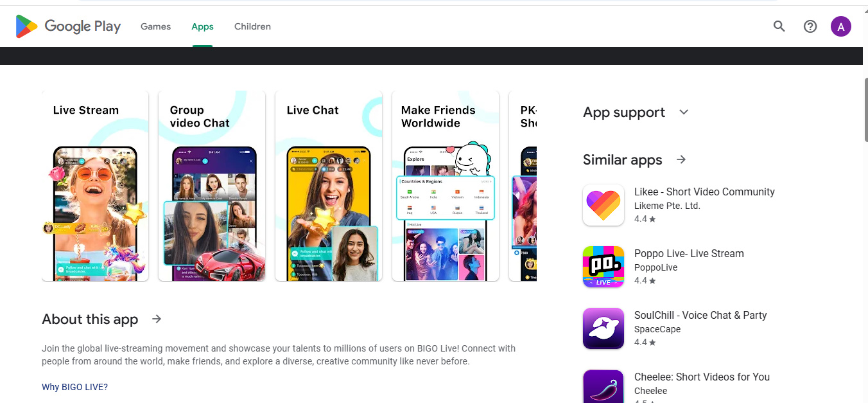Click the arrow next to About this app
This screenshot has height=403, width=868.
(x=157, y=319)
